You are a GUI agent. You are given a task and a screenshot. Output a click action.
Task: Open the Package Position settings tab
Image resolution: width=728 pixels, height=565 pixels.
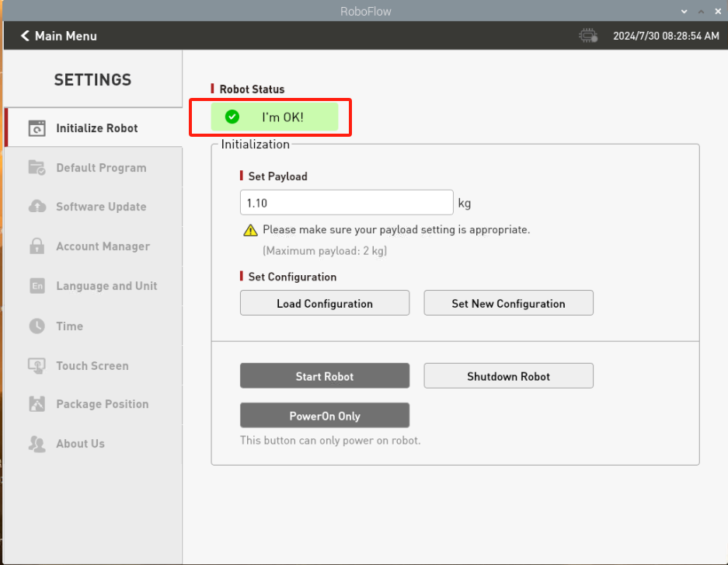pos(102,404)
